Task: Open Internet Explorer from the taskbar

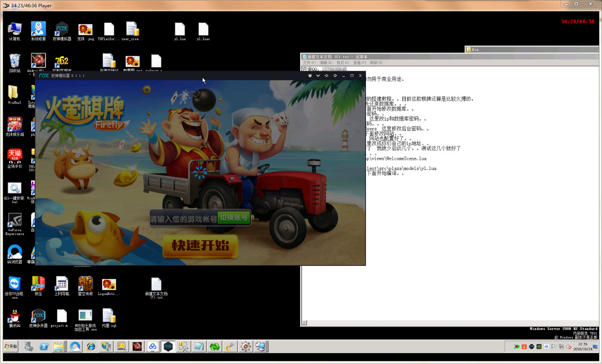Action: point(91,347)
